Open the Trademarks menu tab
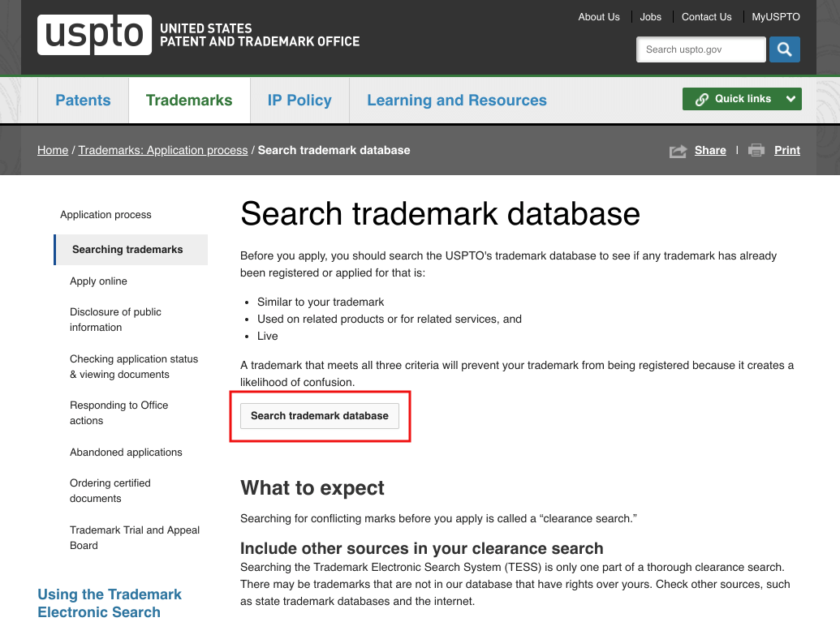 point(189,101)
